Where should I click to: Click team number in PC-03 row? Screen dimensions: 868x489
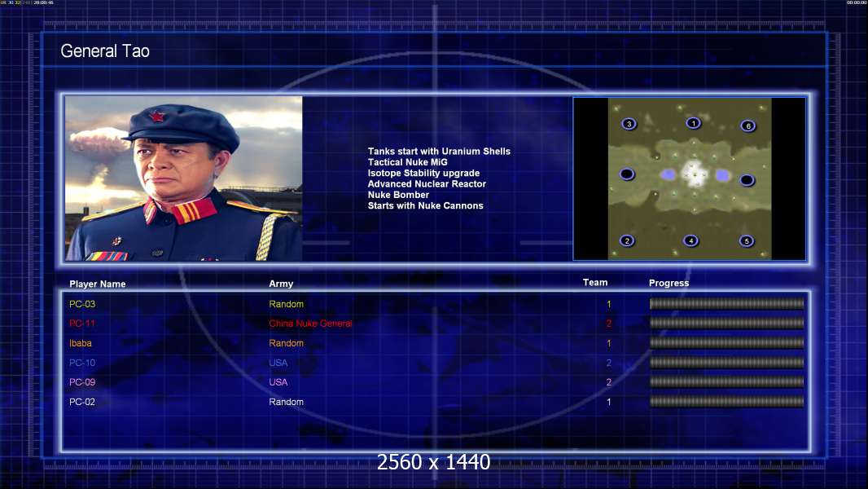609,304
